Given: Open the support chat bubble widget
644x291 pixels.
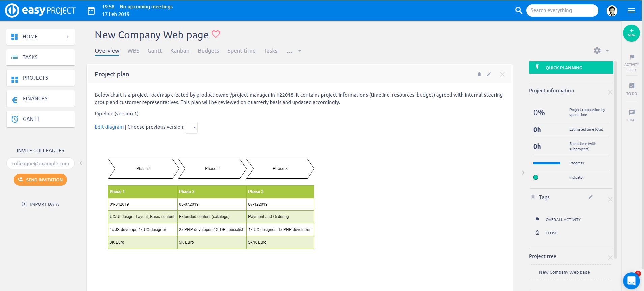Looking at the screenshot, I should 631,281.
